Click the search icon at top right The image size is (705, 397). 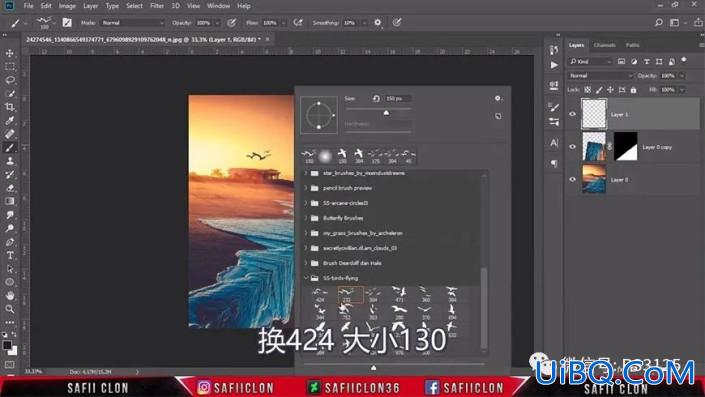coord(658,22)
